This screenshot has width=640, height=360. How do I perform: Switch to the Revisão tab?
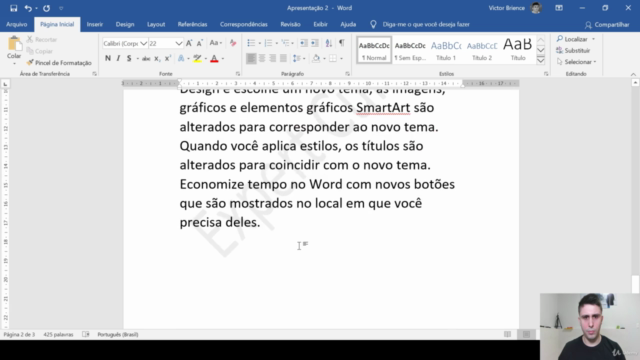[290, 24]
